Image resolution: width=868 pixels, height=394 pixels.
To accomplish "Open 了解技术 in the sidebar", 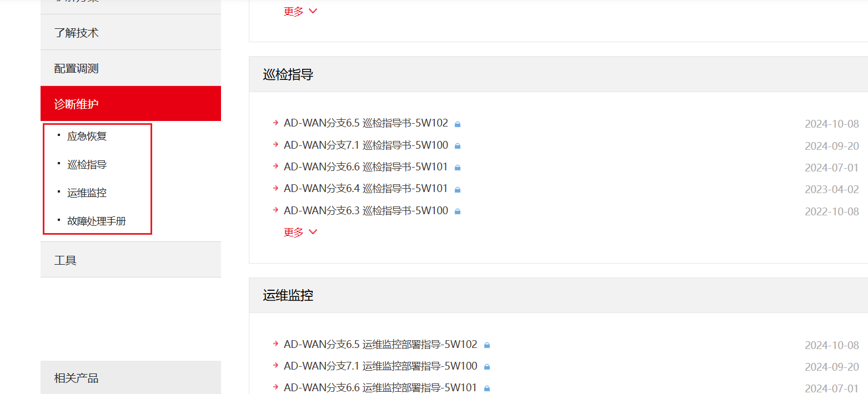I will click(x=131, y=32).
